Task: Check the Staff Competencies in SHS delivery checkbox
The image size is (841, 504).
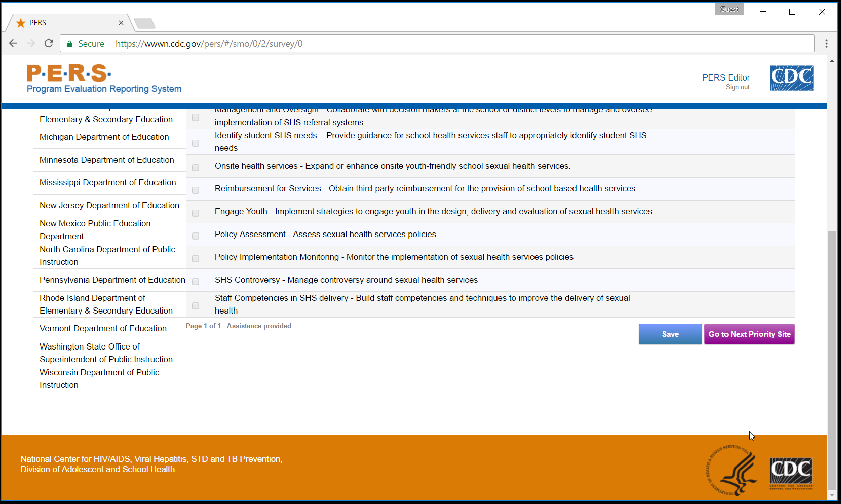Action: pos(196,306)
